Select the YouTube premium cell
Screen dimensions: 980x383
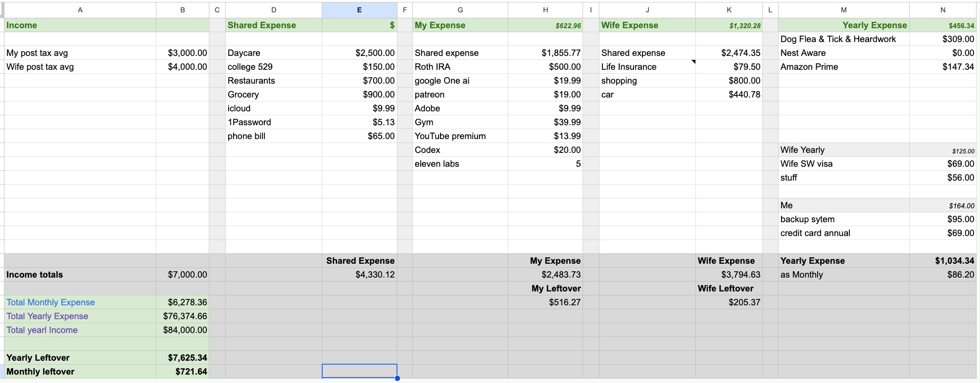coord(460,136)
